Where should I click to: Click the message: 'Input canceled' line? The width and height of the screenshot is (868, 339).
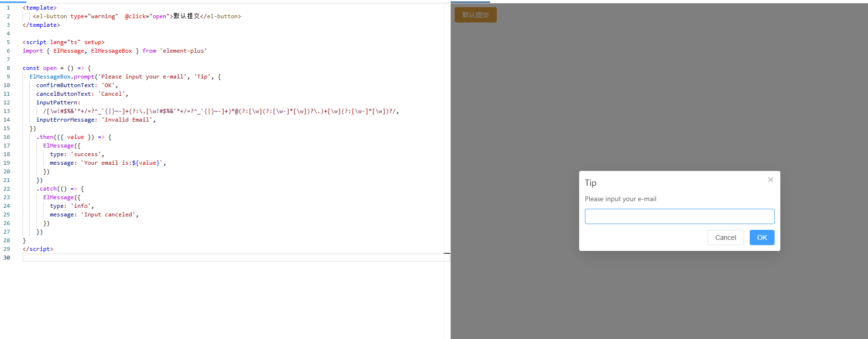(x=94, y=215)
